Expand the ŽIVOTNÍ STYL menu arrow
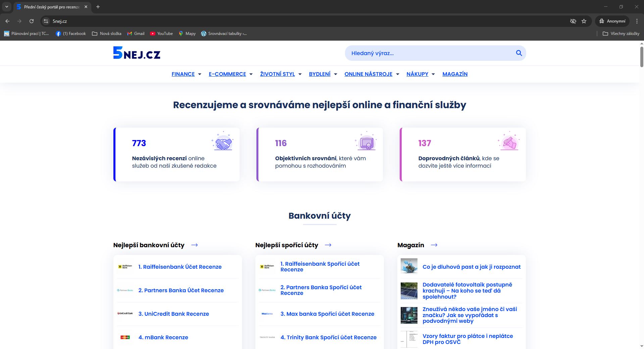644x349 pixels. coord(300,74)
